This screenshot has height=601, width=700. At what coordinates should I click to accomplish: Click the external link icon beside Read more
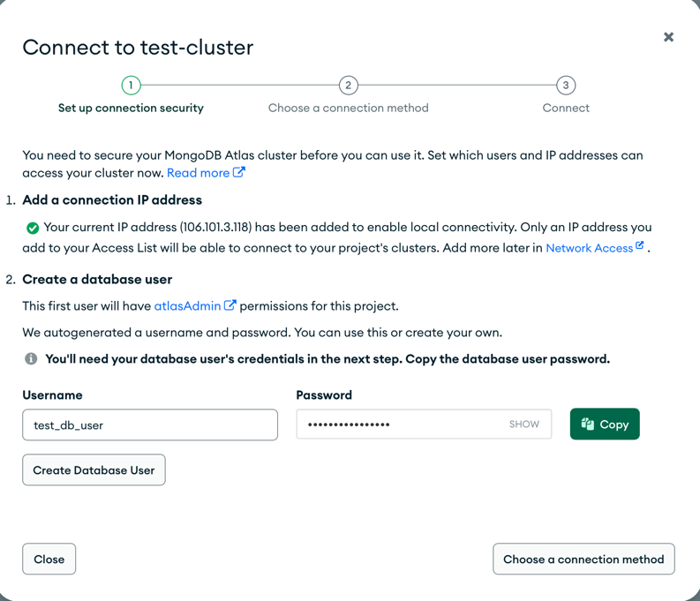click(x=239, y=172)
